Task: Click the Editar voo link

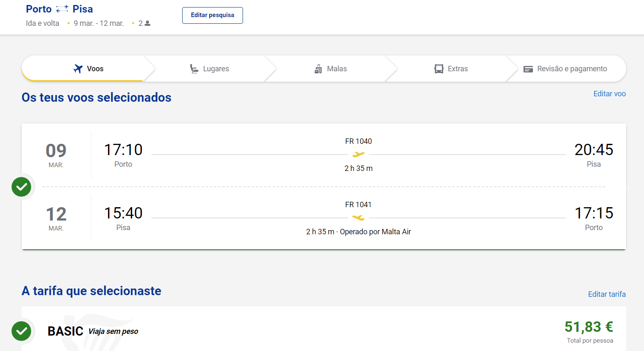Action: click(609, 94)
